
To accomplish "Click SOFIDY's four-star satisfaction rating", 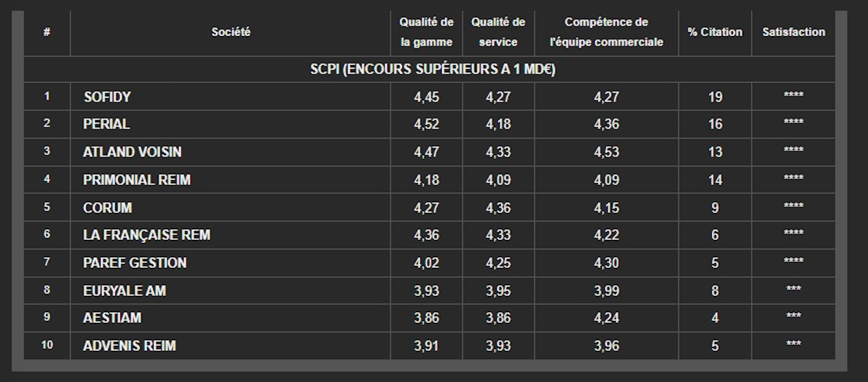I will click(x=794, y=95).
